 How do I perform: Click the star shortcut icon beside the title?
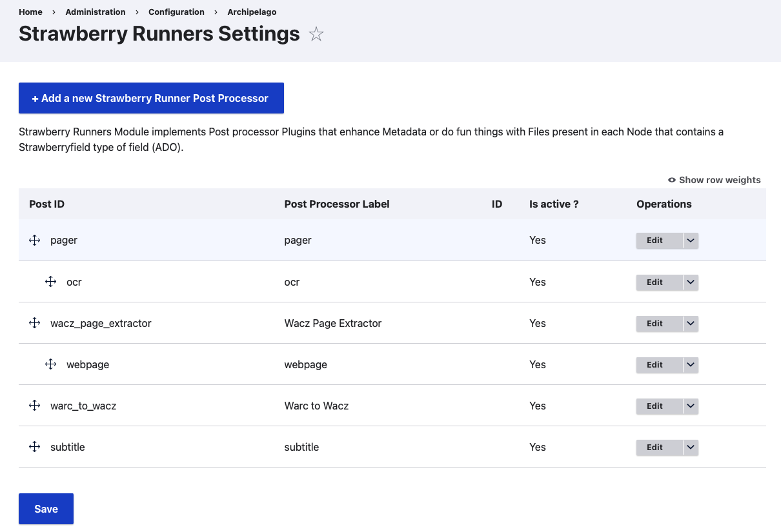pos(316,34)
